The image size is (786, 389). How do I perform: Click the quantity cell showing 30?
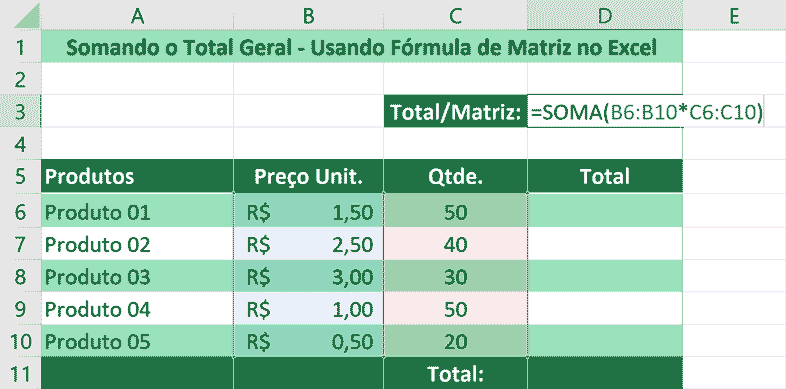click(x=455, y=276)
